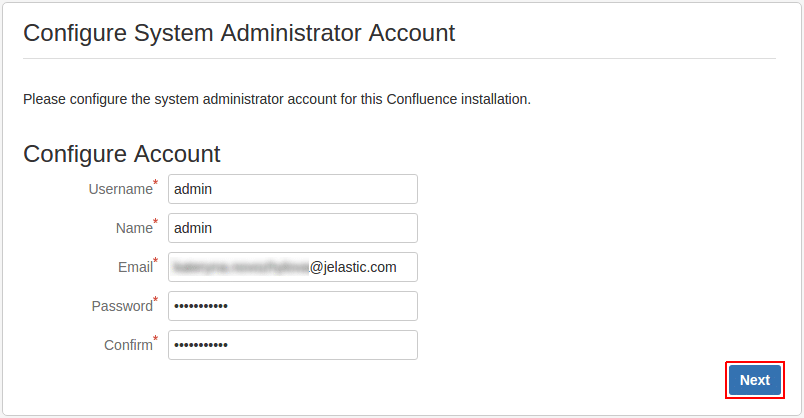Click the Username field label
This screenshot has height=418, width=804.
(x=120, y=189)
